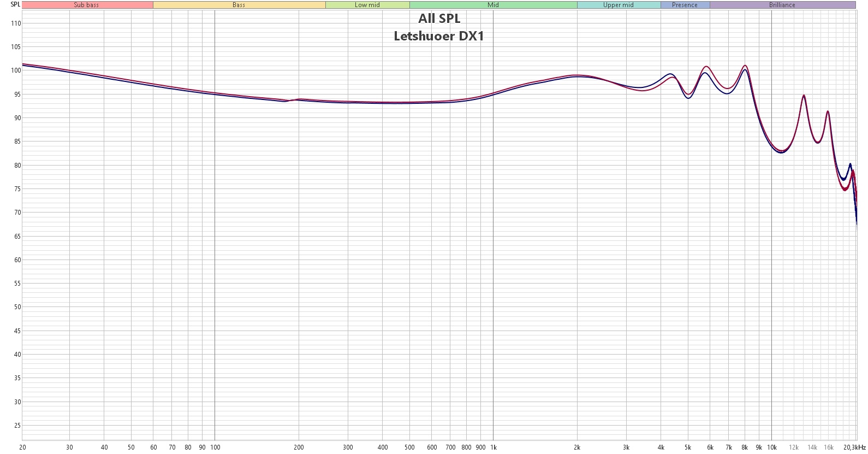Click the curve dip near 10k
Image resolution: width=868 pixels, height=454 pixels.
782,152
